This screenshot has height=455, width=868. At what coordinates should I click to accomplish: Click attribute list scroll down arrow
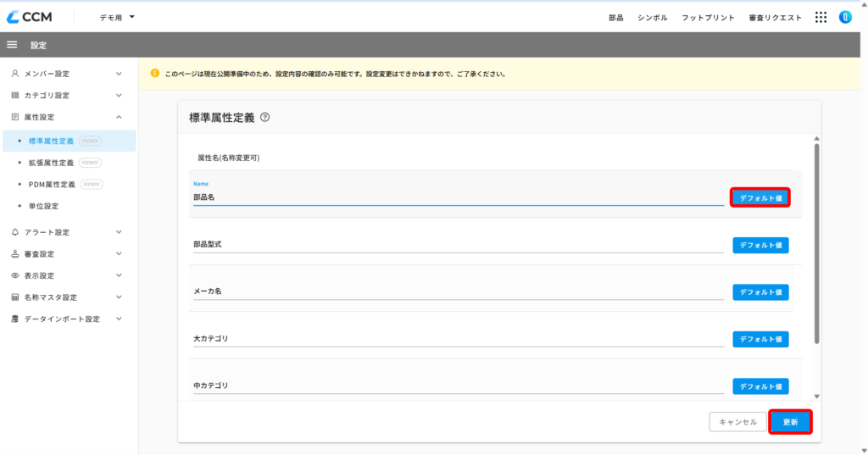coord(816,397)
